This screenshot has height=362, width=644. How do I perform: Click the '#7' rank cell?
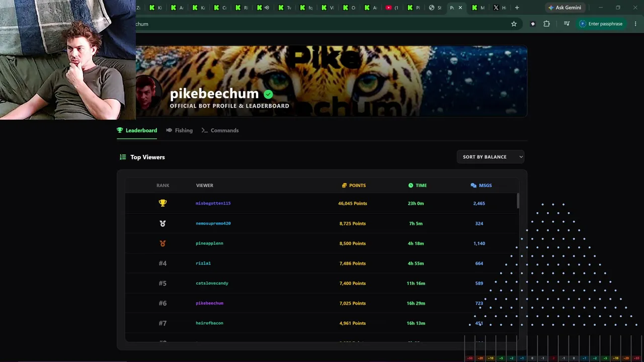point(163,323)
